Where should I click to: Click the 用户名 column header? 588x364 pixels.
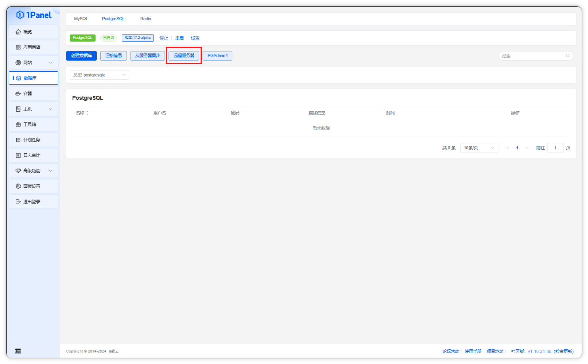[x=160, y=113]
